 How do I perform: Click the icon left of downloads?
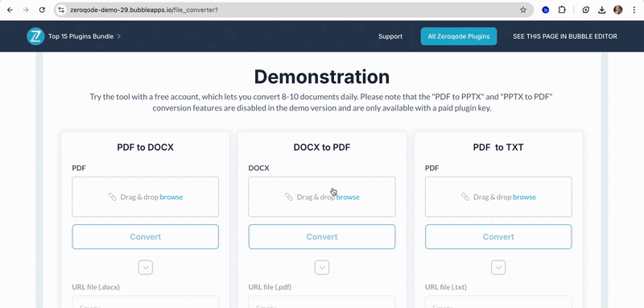click(586, 10)
